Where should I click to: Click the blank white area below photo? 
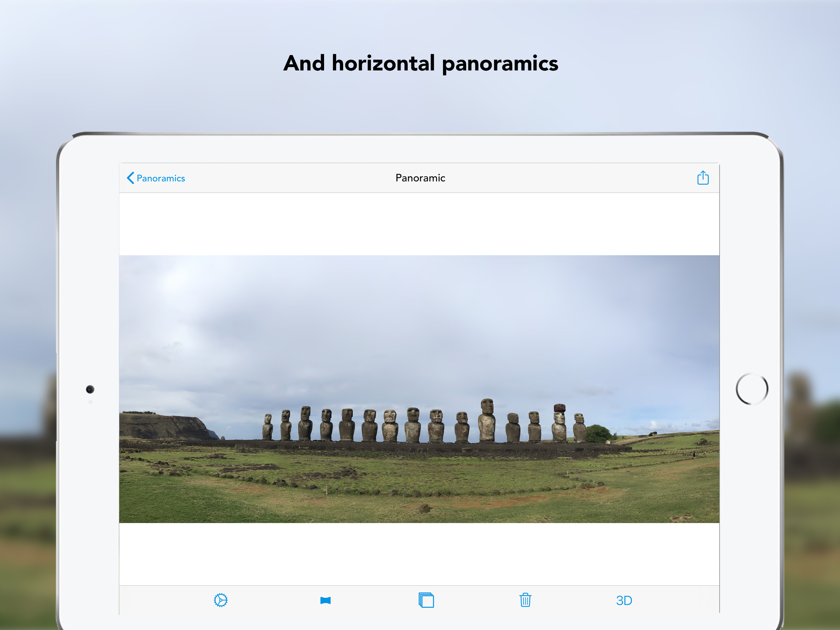[419, 554]
